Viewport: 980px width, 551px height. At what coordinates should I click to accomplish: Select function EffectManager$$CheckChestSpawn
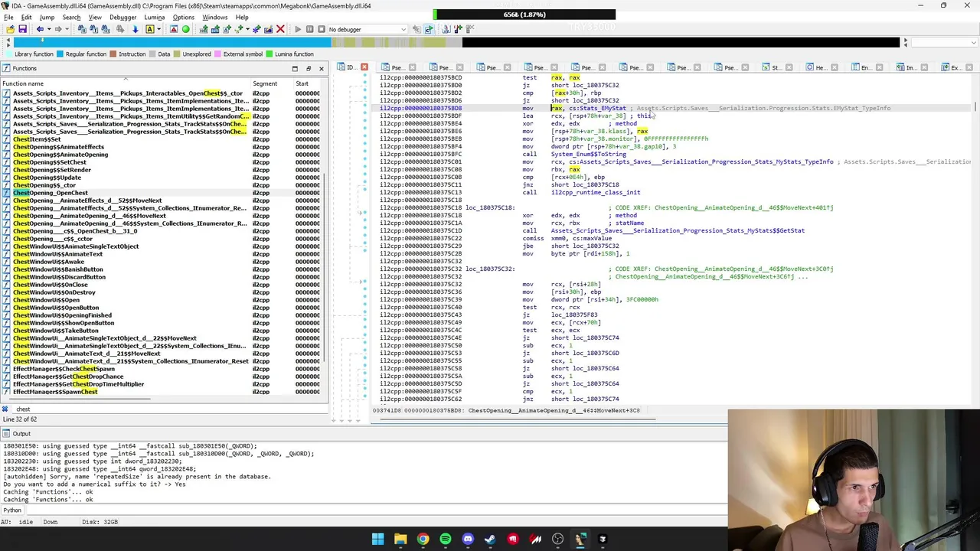64,369
